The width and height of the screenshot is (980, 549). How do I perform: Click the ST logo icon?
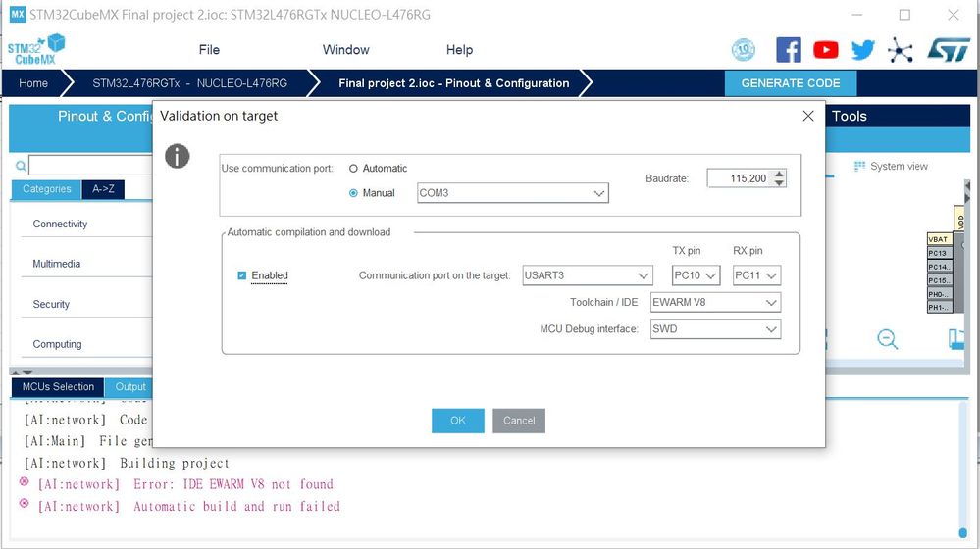[949, 50]
